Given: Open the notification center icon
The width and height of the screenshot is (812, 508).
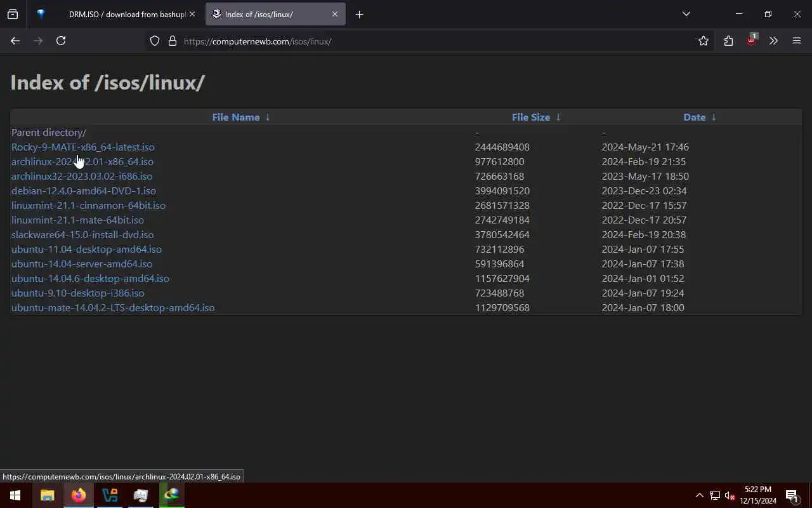Looking at the screenshot, I should pos(792,495).
